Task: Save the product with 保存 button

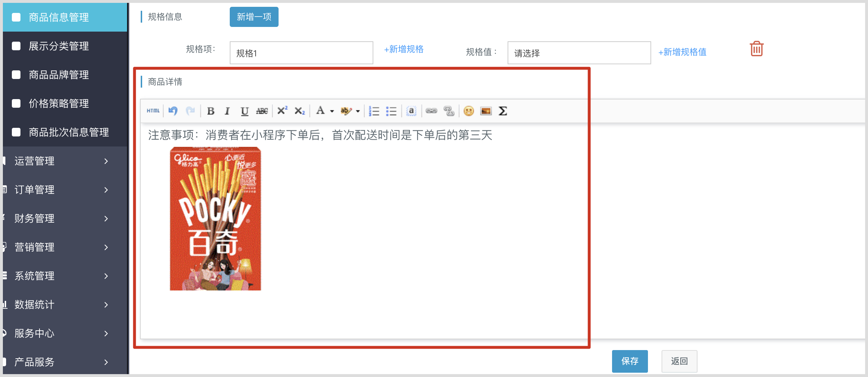Action: tap(630, 361)
